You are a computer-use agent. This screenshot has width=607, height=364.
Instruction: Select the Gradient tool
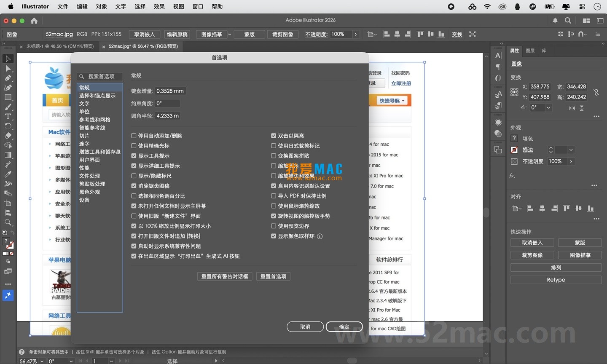[8, 155]
